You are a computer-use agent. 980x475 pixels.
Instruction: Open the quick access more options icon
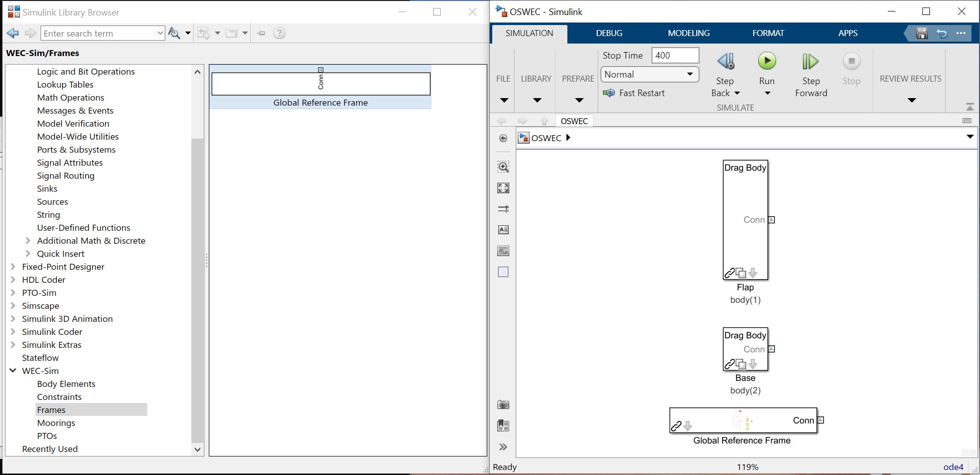pyautogui.click(x=960, y=34)
